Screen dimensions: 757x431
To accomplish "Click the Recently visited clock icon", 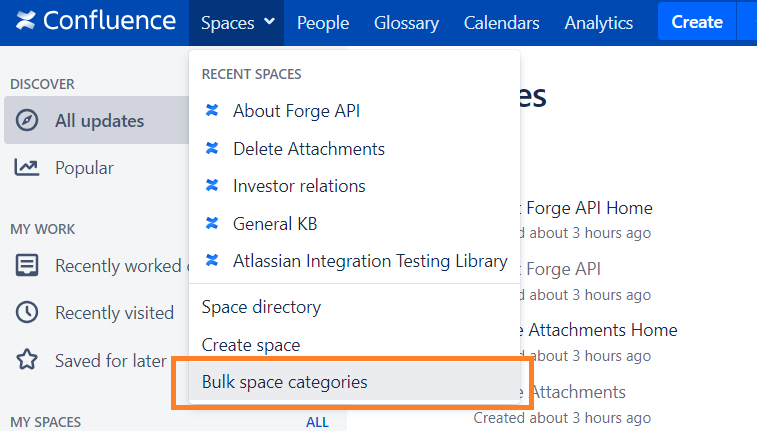I will (x=28, y=313).
